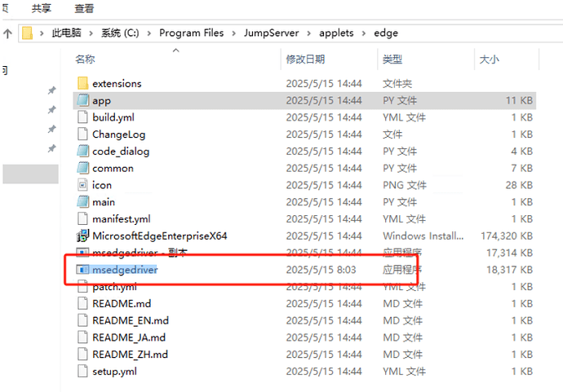
Task: Click the 11 KB size cell
Action: [520, 100]
